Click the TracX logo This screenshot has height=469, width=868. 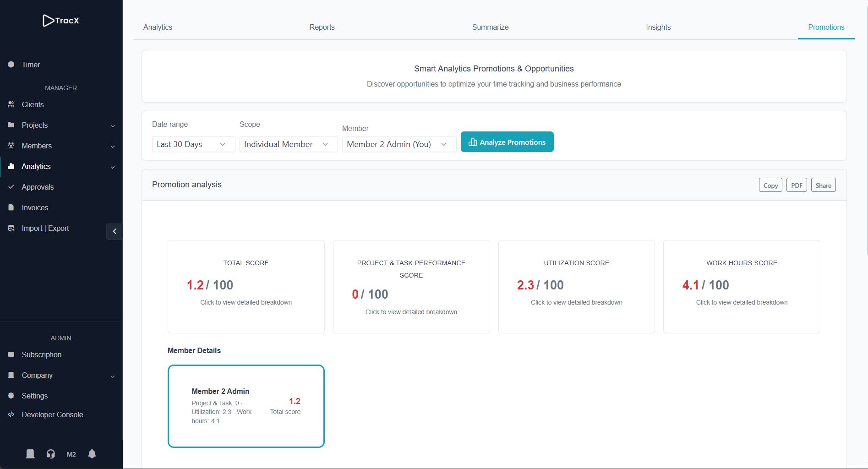pyautogui.click(x=61, y=21)
